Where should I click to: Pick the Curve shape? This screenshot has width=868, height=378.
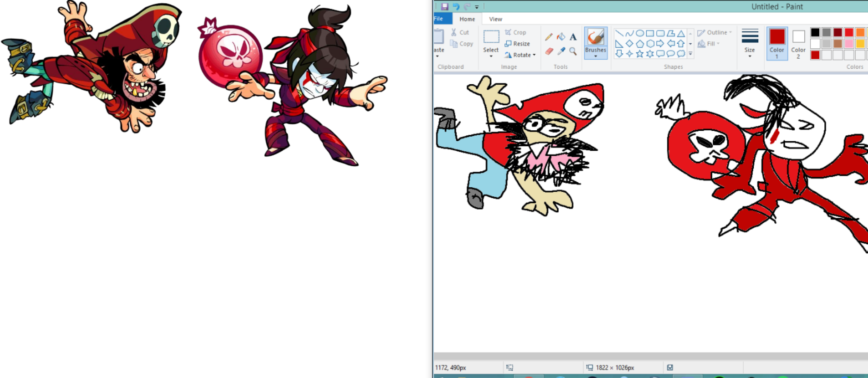(629, 33)
